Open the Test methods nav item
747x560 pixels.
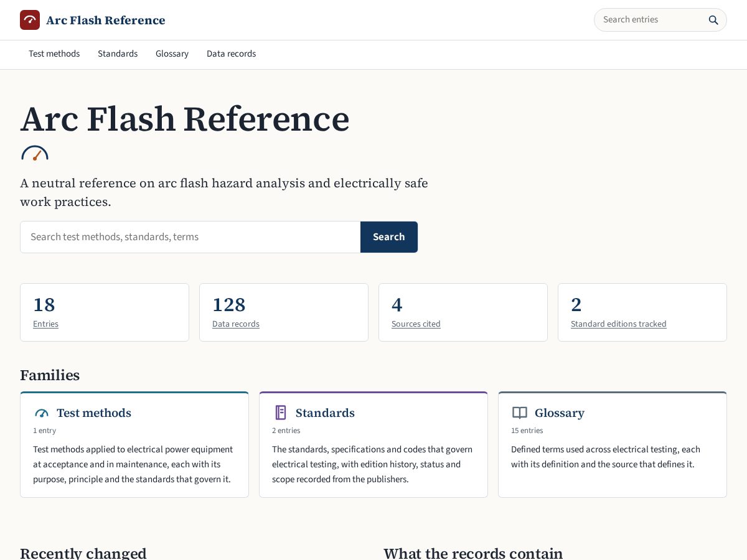coord(54,54)
